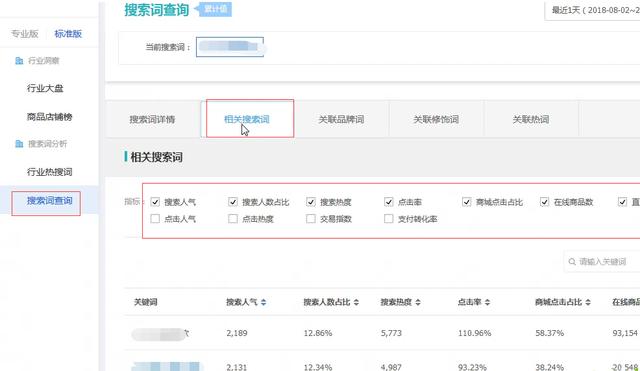Enable the 点击人气 checkbox

(x=155, y=219)
